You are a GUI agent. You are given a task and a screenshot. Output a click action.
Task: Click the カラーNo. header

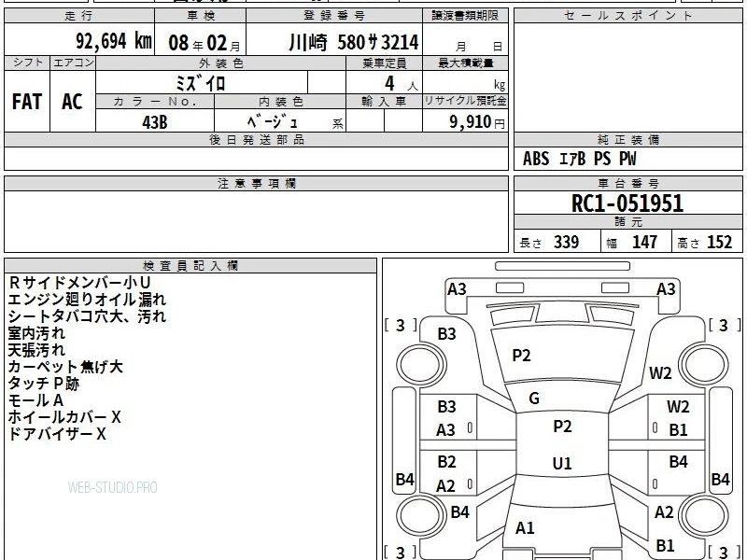coord(155,102)
